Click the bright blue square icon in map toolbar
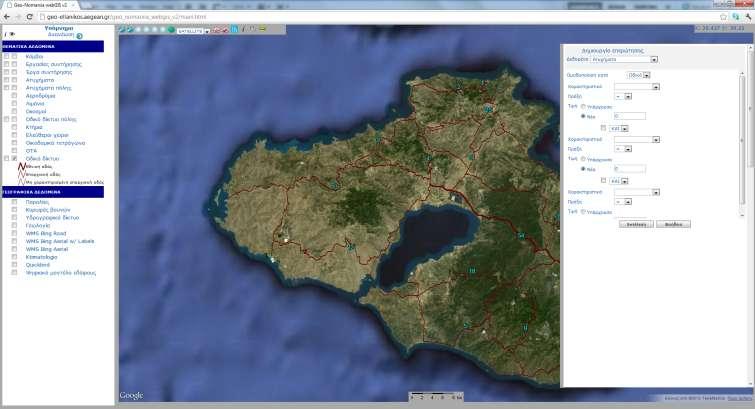This screenshot has height=409, width=755. click(x=234, y=29)
